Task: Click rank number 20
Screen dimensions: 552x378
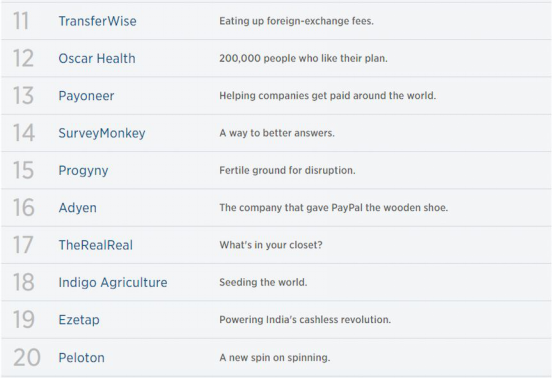Action: point(27,358)
